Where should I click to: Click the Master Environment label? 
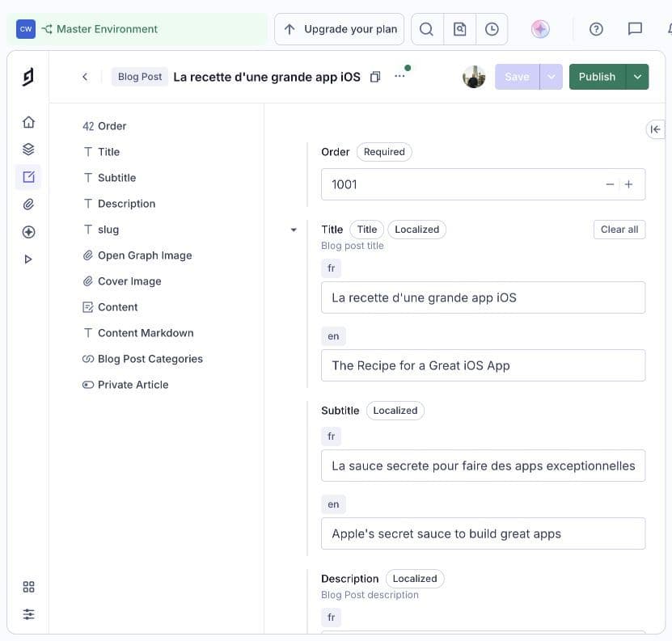107,29
